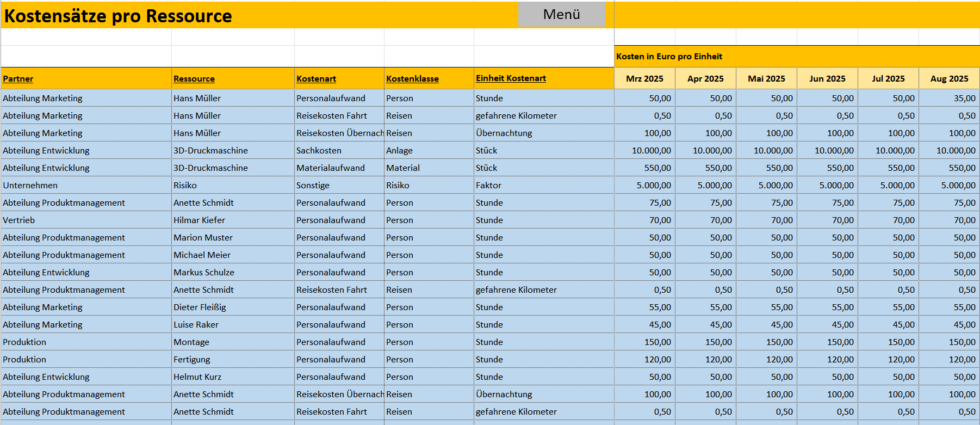Screen dimensions: 980x425
Task: Select Apr 2025 value for Dieter Fleißig
Action: (705, 307)
